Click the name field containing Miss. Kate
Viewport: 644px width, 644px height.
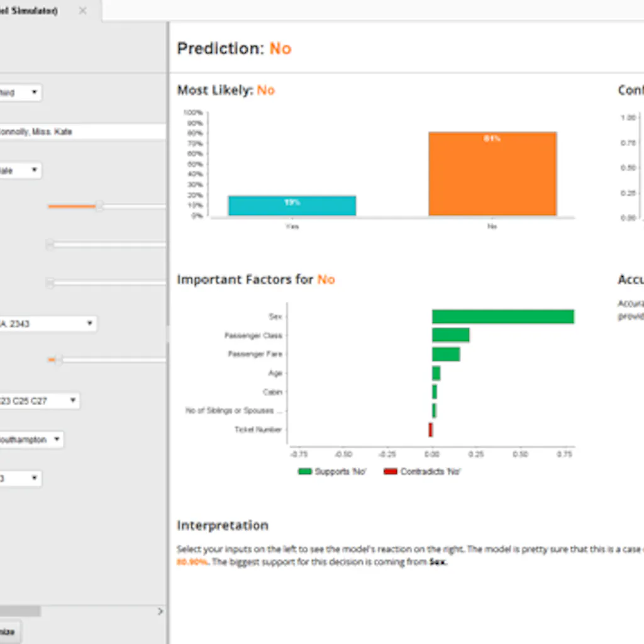(x=82, y=132)
